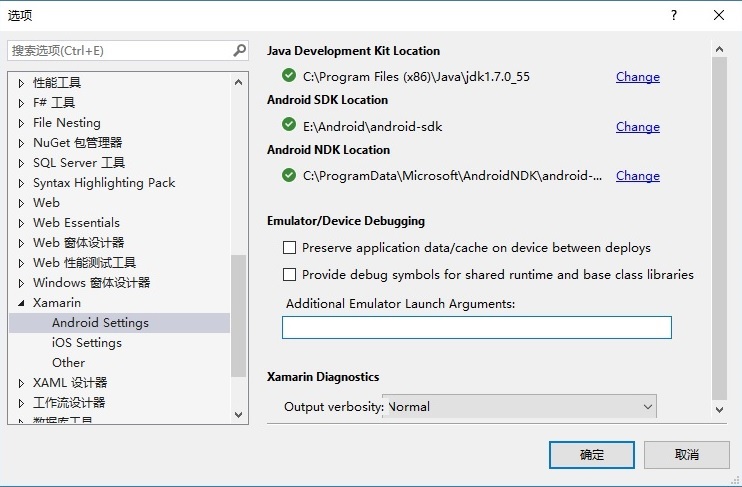Select iOS Settings in the tree
Screen dimensions: 742x487
tap(87, 342)
